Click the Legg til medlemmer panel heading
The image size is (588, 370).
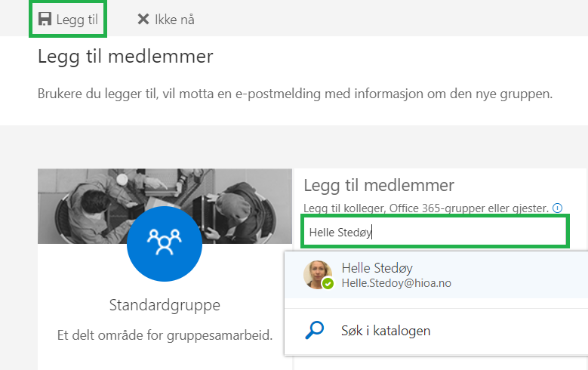379,185
